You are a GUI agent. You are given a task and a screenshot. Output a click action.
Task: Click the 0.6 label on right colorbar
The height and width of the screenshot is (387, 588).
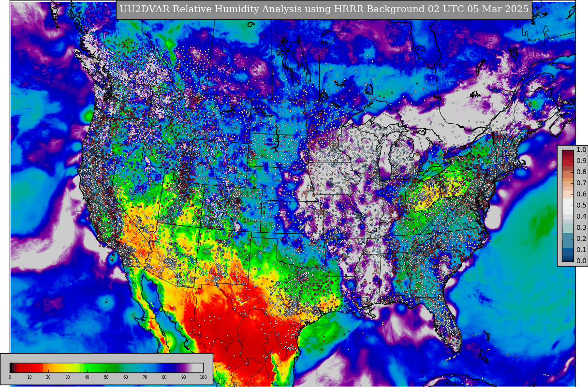click(x=581, y=194)
